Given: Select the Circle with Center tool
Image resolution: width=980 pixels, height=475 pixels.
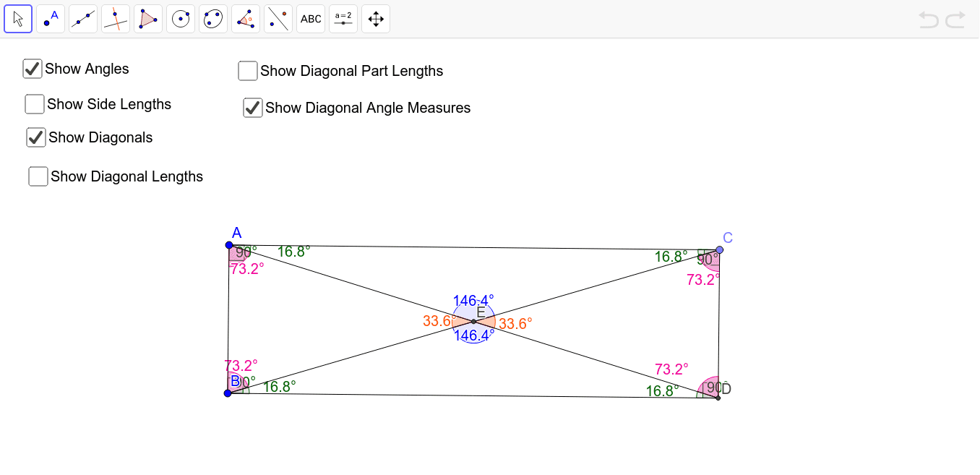Looking at the screenshot, I should [181, 18].
